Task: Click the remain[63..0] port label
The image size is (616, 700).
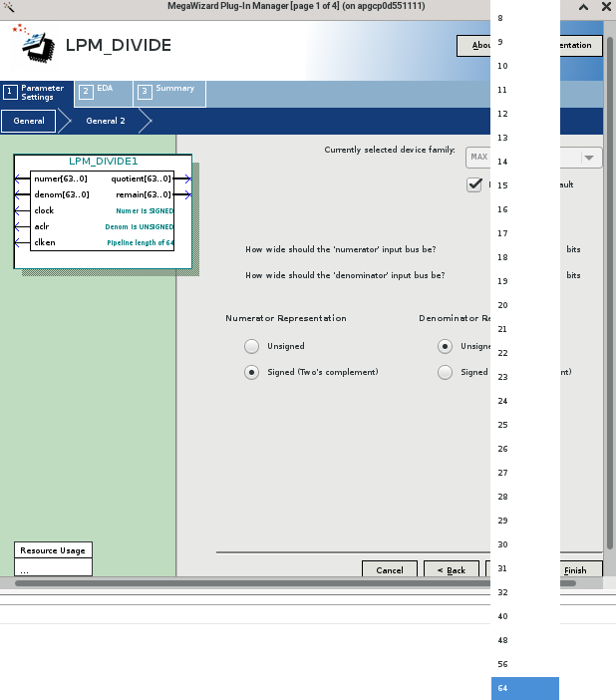Action: click(144, 194)
